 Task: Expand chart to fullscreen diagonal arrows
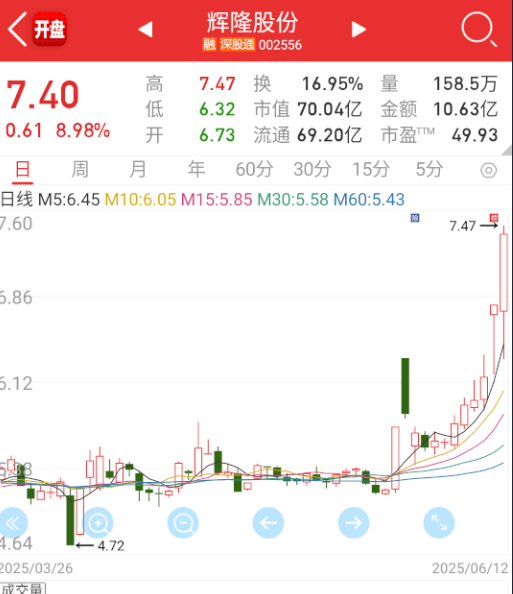click(x=439, y=523)
